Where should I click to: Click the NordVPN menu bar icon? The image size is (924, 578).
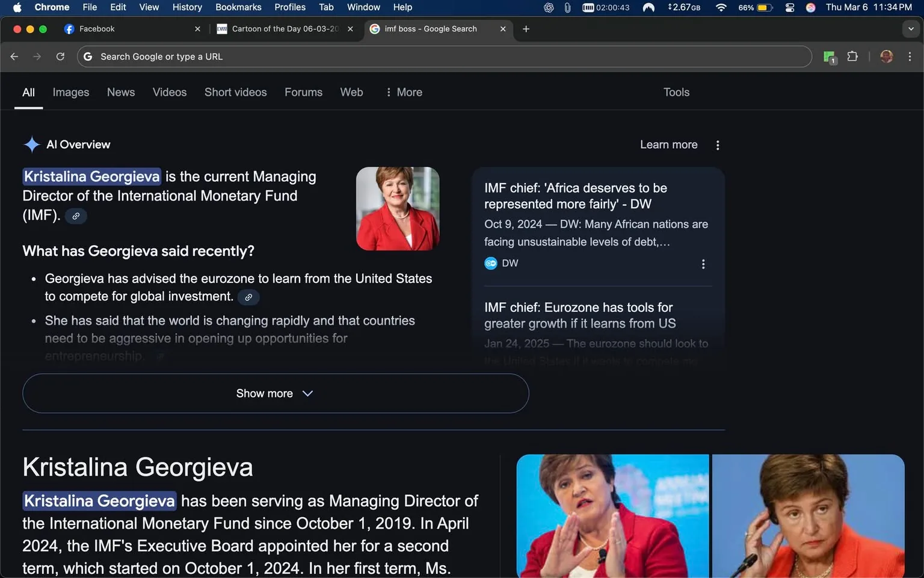[648, 8]
